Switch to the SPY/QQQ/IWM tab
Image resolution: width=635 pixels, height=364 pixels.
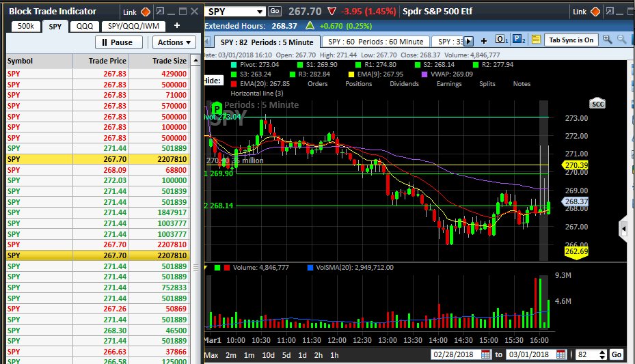pos(133,26)
